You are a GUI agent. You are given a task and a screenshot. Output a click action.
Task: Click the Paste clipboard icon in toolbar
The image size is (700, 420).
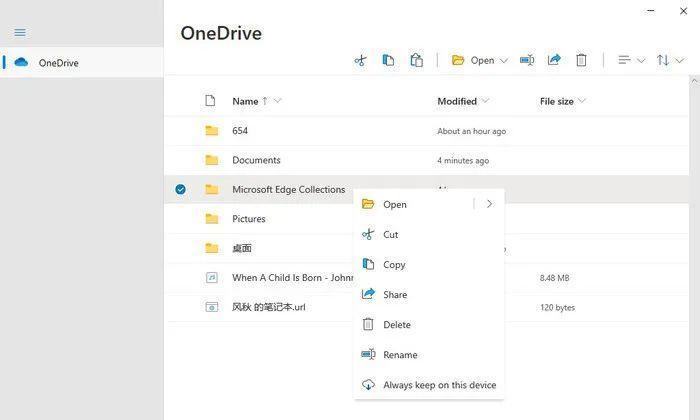click(417, 60)
